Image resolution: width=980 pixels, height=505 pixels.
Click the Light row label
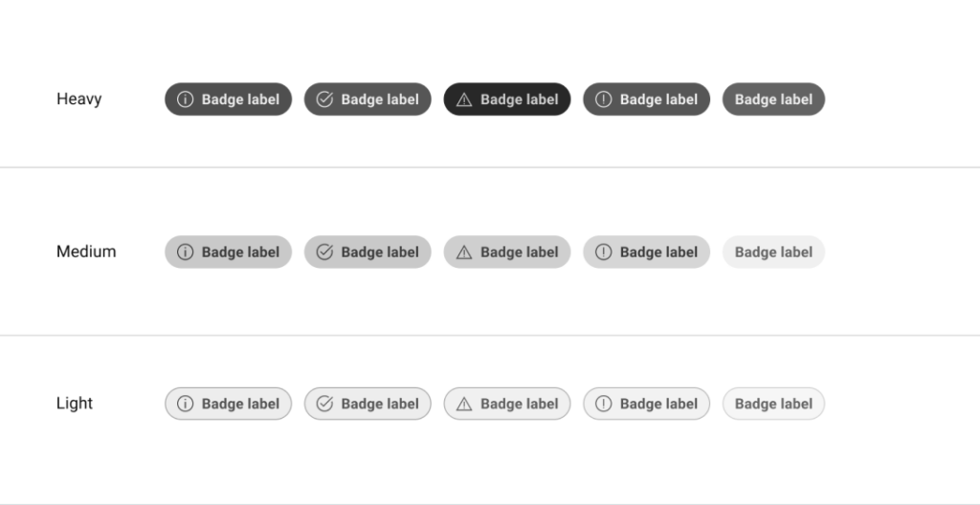tap(75, 403)
